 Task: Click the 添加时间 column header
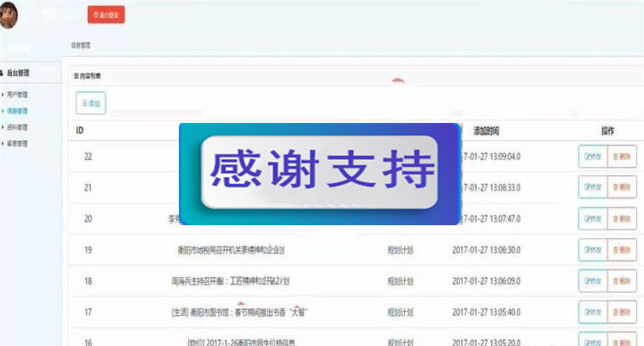[x=487, y=131]
